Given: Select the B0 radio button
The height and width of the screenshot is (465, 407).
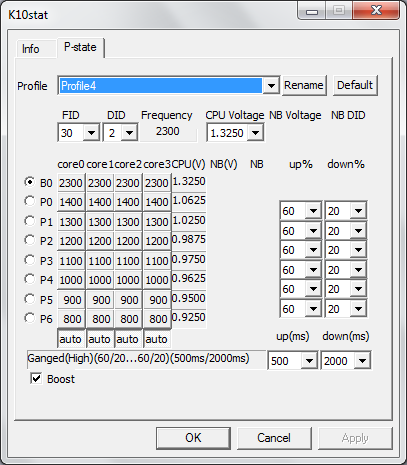Looking at the screenshot, I should point(30,182).
